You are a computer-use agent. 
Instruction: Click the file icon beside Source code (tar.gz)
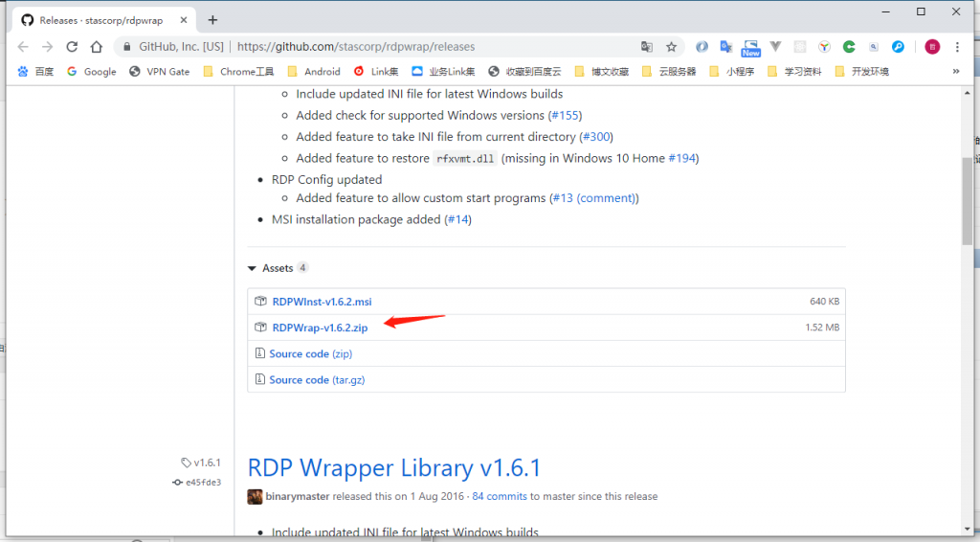[x=260, y=379]
